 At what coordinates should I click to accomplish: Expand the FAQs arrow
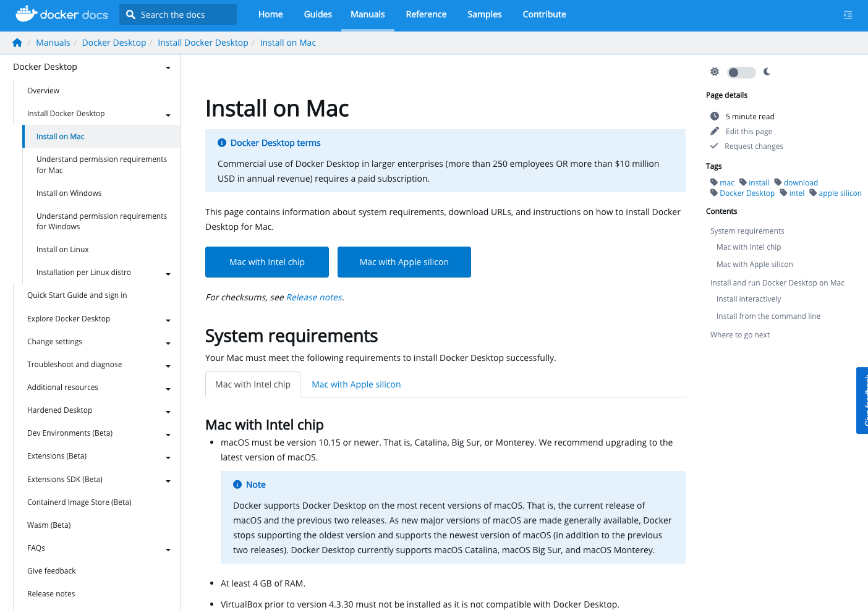pos(168,549)
